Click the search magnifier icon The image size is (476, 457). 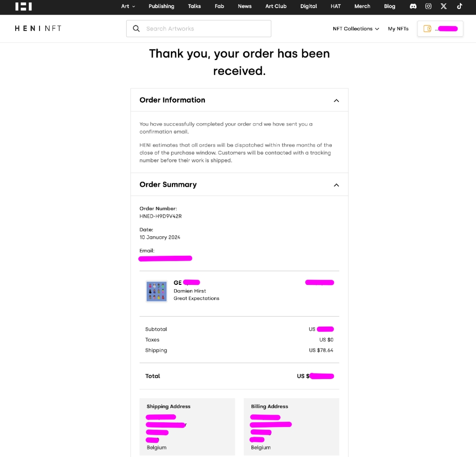pos(136,29)
